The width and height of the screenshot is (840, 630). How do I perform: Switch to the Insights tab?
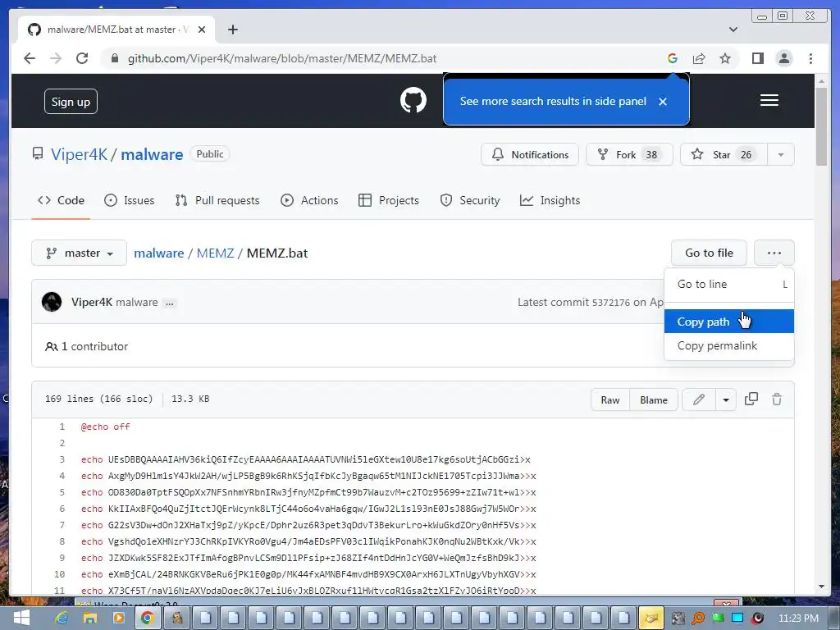pos(550,200)
